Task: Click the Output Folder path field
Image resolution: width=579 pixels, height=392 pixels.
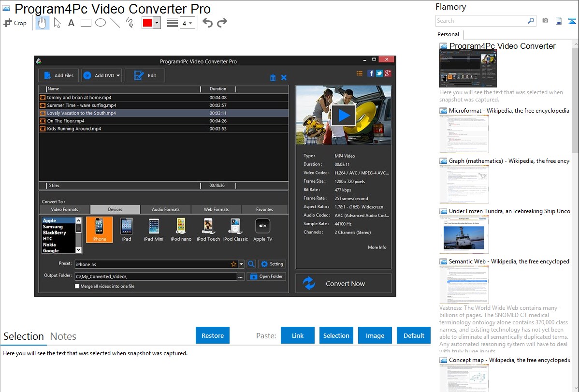Action: 156,276
